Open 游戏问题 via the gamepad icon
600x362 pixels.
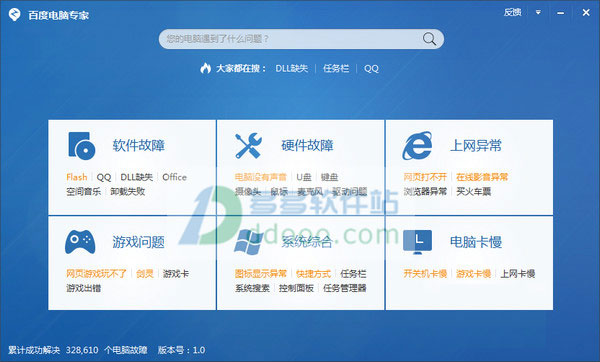80,242
